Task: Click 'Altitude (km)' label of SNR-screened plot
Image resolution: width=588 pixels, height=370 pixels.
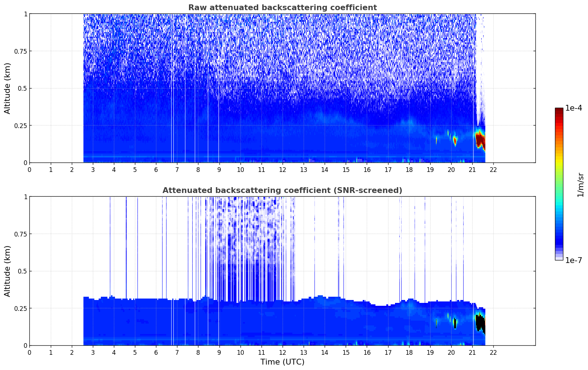Action: [8, 271]
